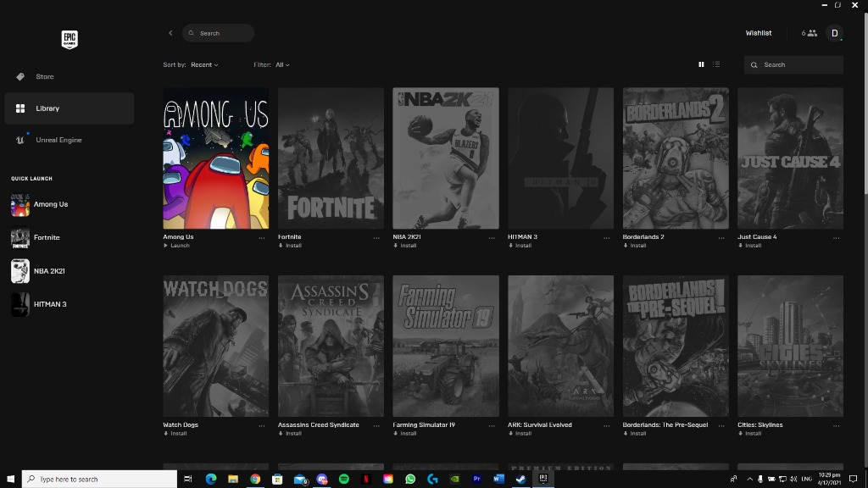The width and height of the screenshot is (868, 488).
Task: Select Library in the sidebar
Action: [70, 108]
